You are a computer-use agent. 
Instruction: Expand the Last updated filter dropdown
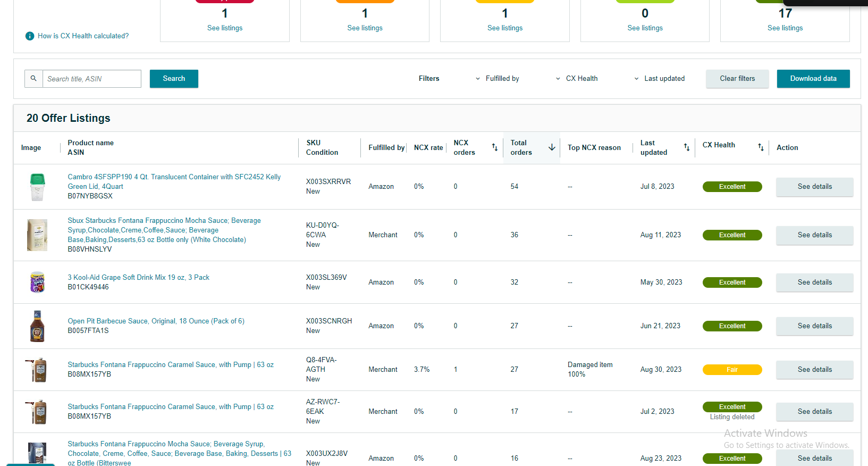click(659, 79)
